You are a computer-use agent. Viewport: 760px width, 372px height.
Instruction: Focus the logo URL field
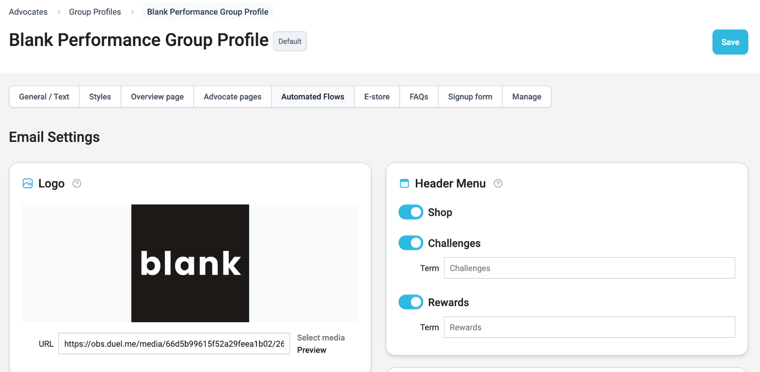[174, 343]
